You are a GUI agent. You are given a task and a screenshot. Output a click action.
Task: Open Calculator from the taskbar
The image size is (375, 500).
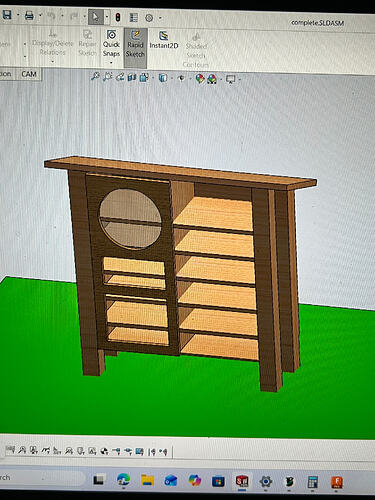(313, 482)
